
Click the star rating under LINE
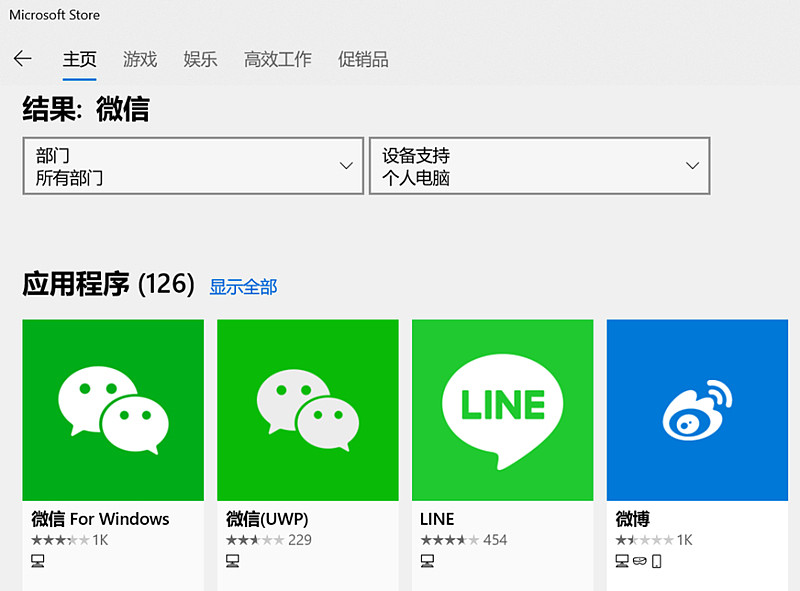(x=450, y=540)
